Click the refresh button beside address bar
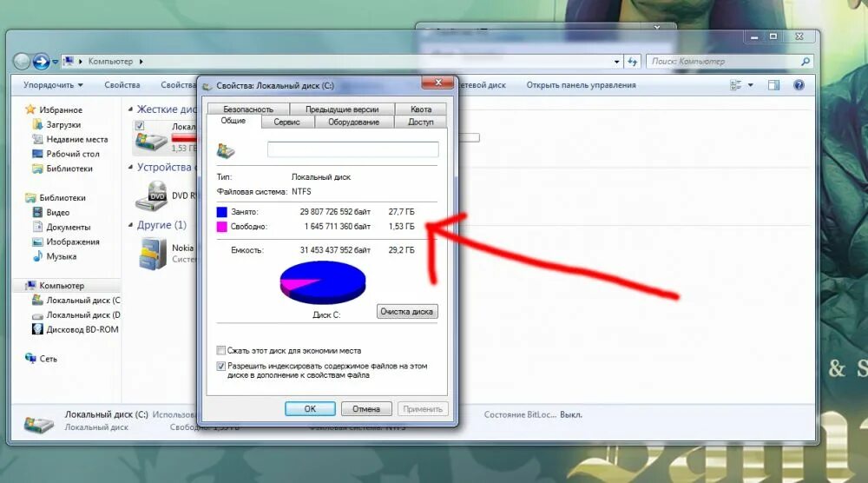The width and height of the screenshot is (868, 483). 632,62
